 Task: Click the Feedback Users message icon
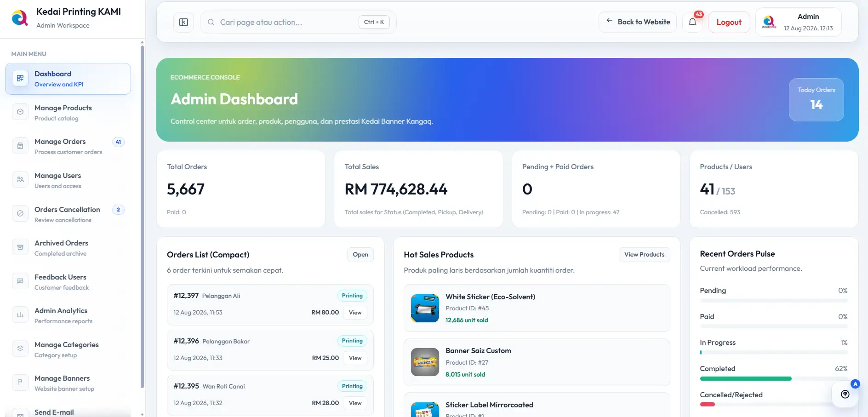(x=20, y=281)
